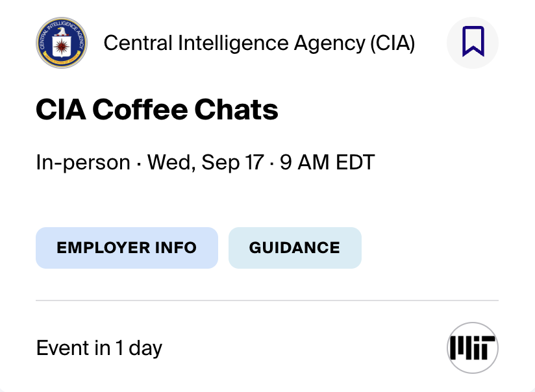Open the CIA Coffee Chats event title
This screenshot has height=392, width=535.
tap(157, 110)
